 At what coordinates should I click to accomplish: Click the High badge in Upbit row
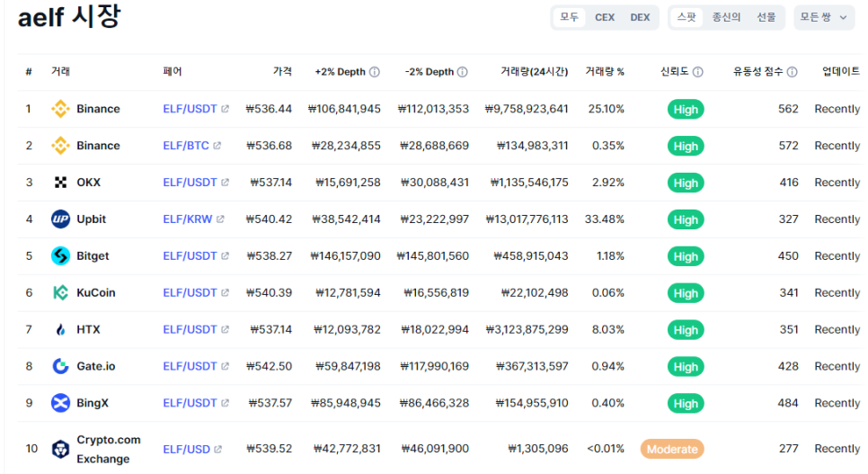pos(686,219)
